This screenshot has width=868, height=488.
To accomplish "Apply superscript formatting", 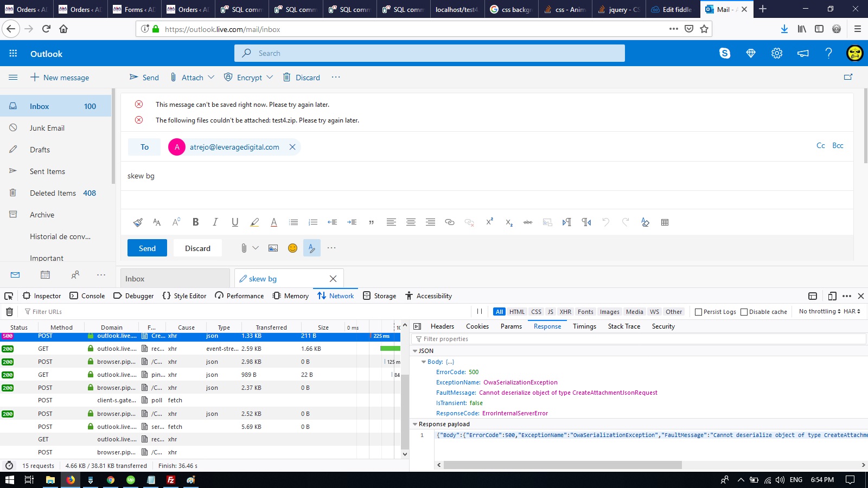I will (489, 222).
